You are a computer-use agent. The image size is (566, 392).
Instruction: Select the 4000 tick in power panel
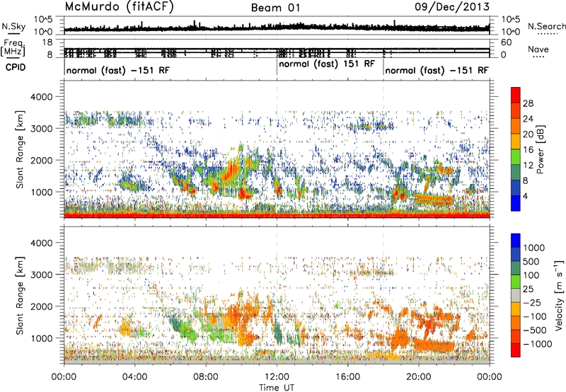tap(41, 97)
